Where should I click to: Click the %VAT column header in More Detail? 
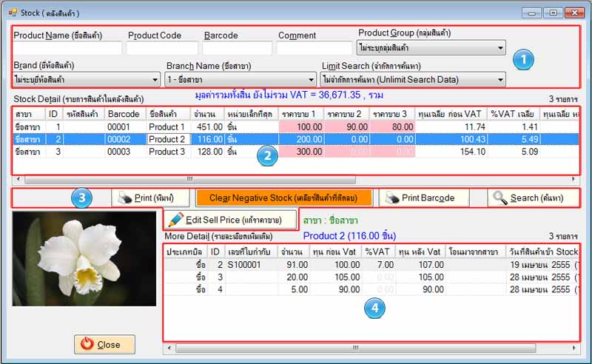(x=377, y=252)
